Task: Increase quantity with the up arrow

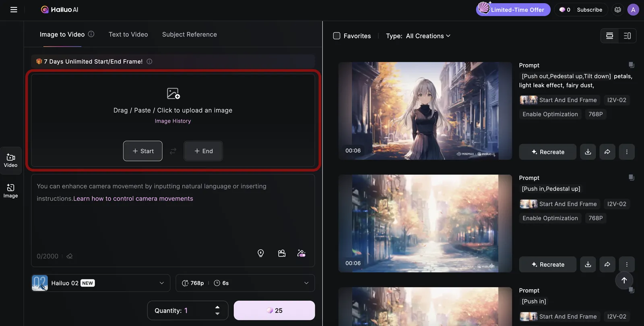Action: pyautogui.click(x=217, y=307)
